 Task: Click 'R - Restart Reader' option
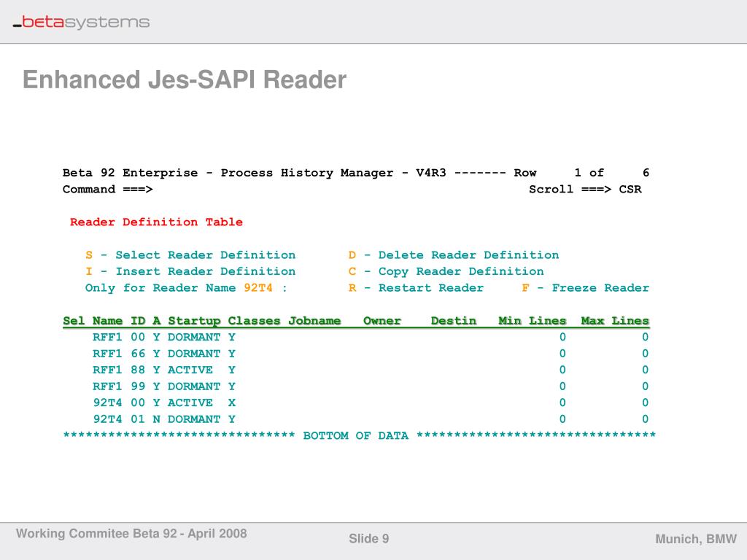tap(416, 287)
